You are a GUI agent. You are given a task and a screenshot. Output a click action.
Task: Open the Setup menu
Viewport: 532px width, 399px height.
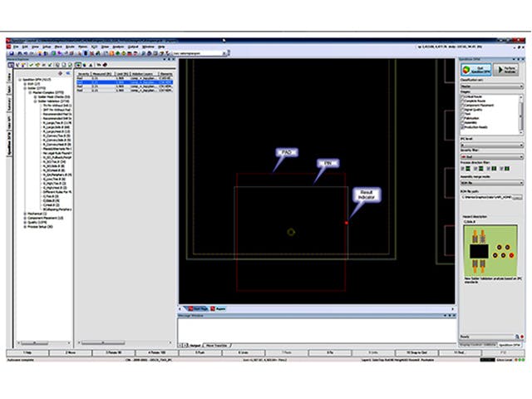click(47, 47)
